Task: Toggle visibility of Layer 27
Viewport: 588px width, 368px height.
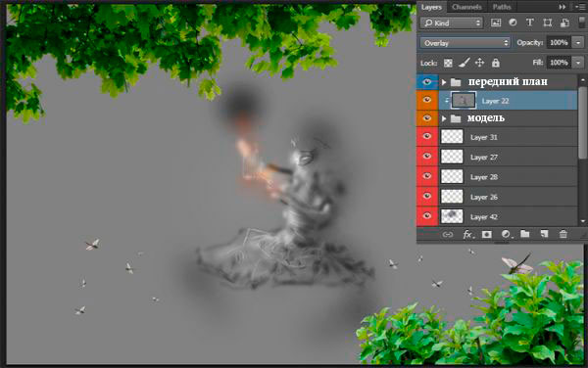Action: click(x=426, y=157)
